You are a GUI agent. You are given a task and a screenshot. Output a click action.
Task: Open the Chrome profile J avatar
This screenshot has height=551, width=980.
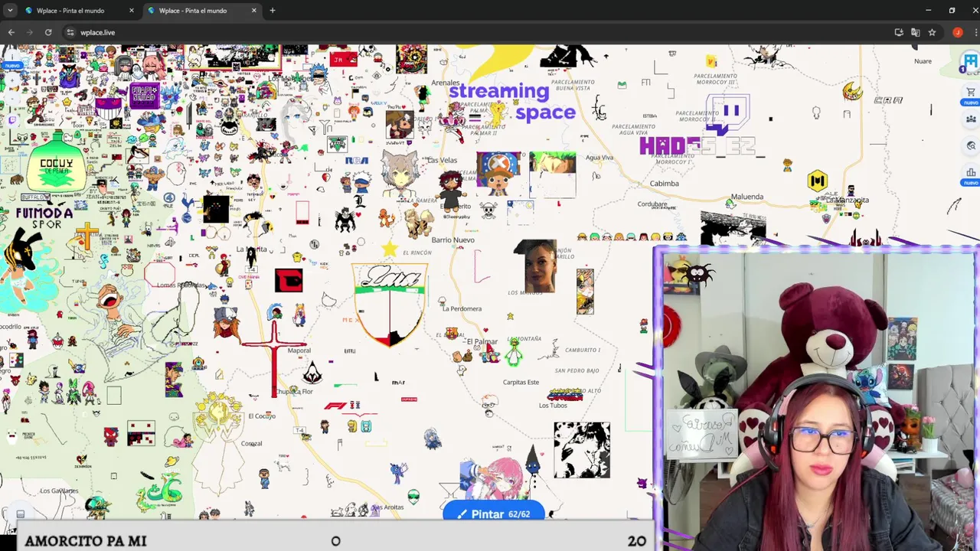pos(957,32)
